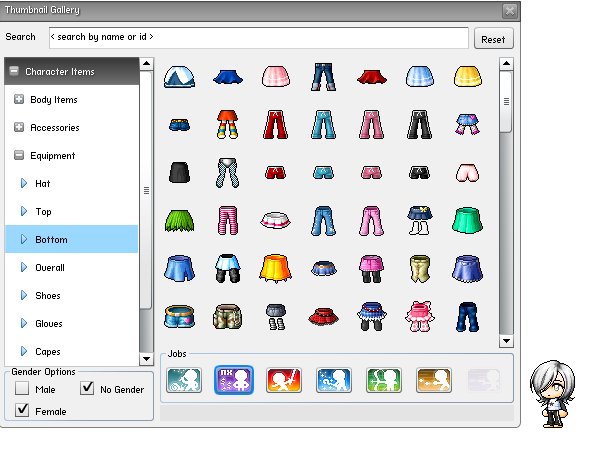Uncheck the No Gender checkbox
The image size is (596, 450).
click(87, 388)
